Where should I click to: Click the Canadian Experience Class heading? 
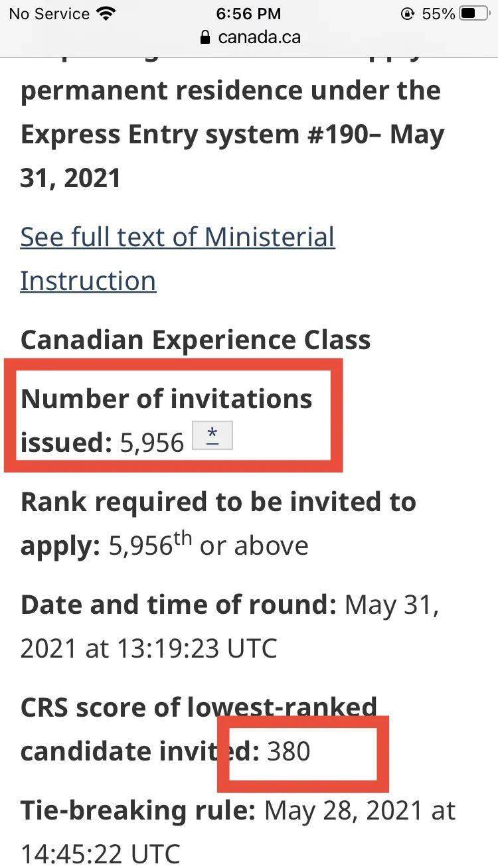196,340
